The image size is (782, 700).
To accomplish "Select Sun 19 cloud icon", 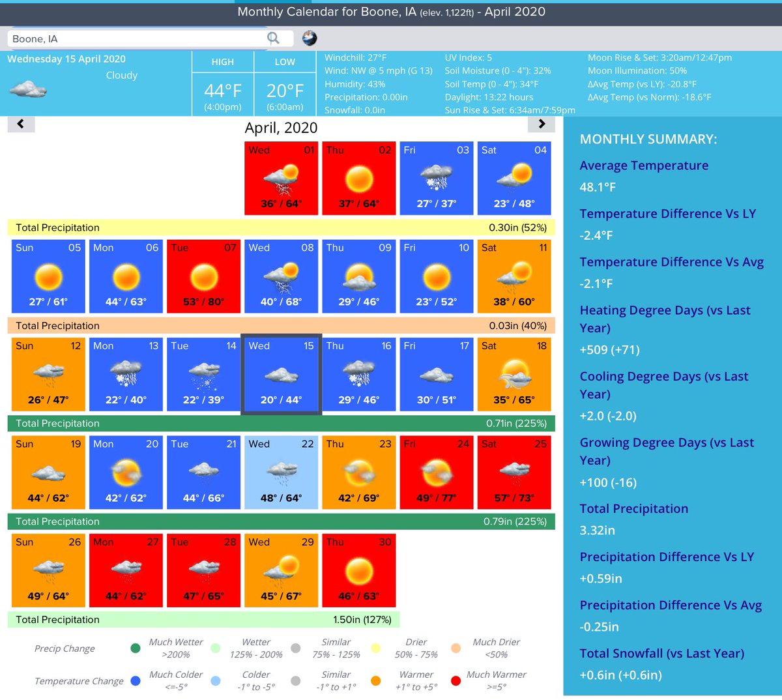I will 48,473.
